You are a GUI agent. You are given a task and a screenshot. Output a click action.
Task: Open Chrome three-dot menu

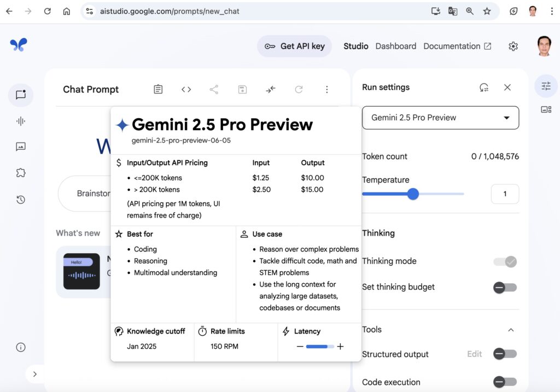[x=551, y=11]
